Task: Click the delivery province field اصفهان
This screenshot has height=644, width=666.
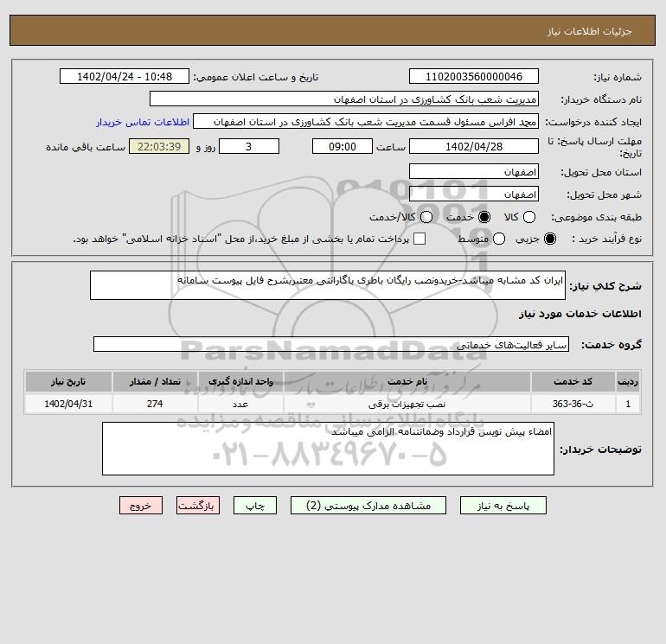Action: [x=474, y=172]
